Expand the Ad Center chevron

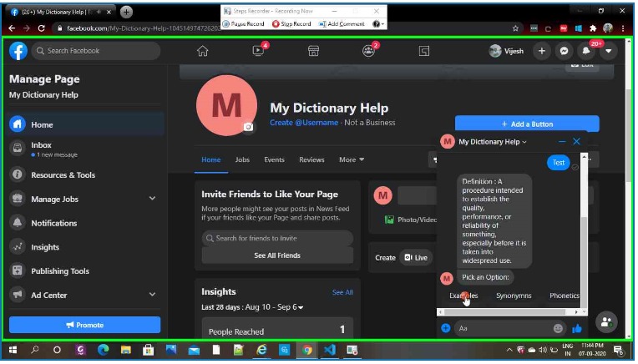(x=152, y=295)
